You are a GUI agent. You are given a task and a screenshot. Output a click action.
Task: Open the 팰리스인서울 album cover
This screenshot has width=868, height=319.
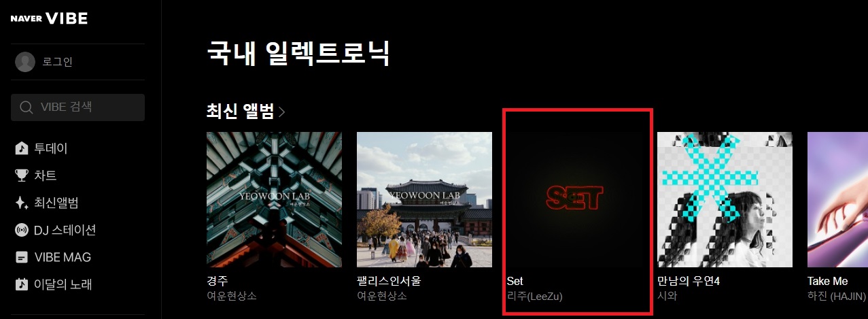coord(424,199)
